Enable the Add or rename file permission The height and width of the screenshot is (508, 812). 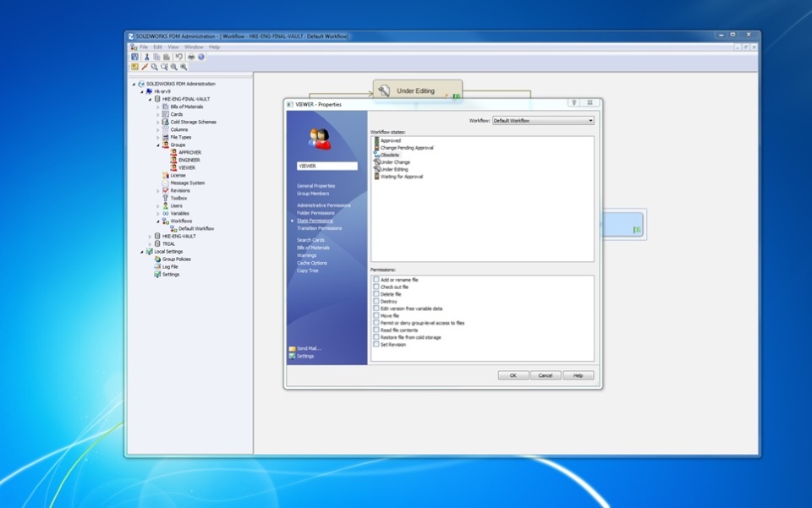[376, 279]
